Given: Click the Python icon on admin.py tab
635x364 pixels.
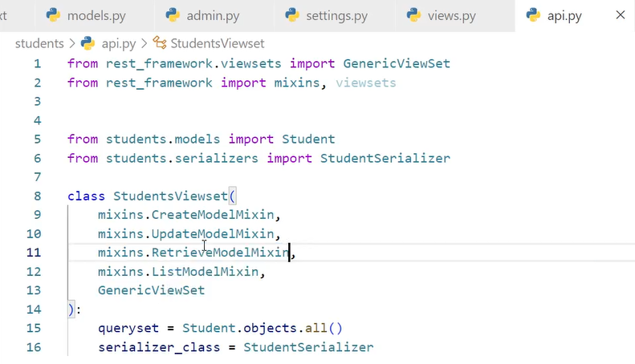Looking at the screenshot, I should [x=173, y=15].
